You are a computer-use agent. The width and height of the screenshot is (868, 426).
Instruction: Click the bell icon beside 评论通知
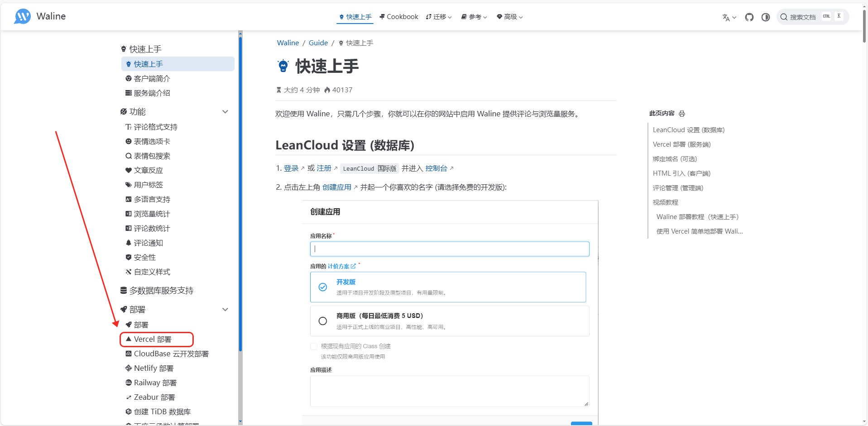[129, 243]
